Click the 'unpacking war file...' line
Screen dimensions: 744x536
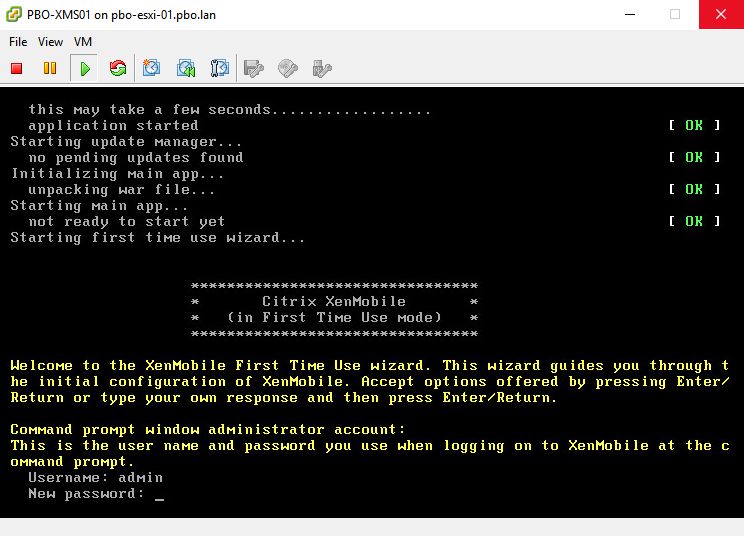[x=121, y=190]
